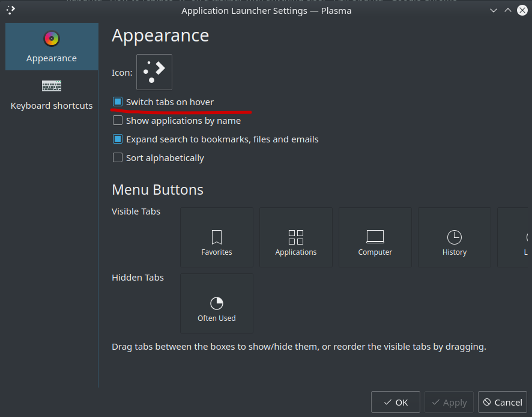
Task: Click the launcher icon chooser button
Action: pyautogui.click(x=154, y=72)
